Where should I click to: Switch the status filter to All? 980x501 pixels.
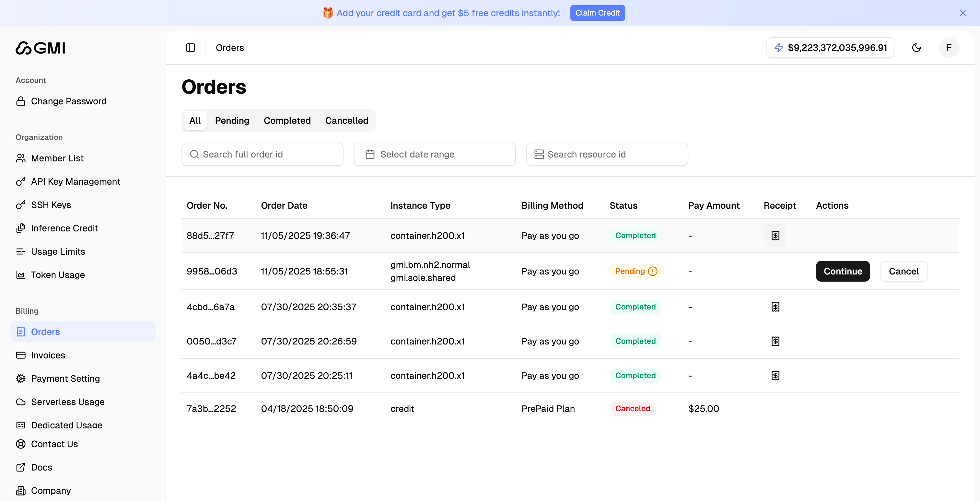194,121
